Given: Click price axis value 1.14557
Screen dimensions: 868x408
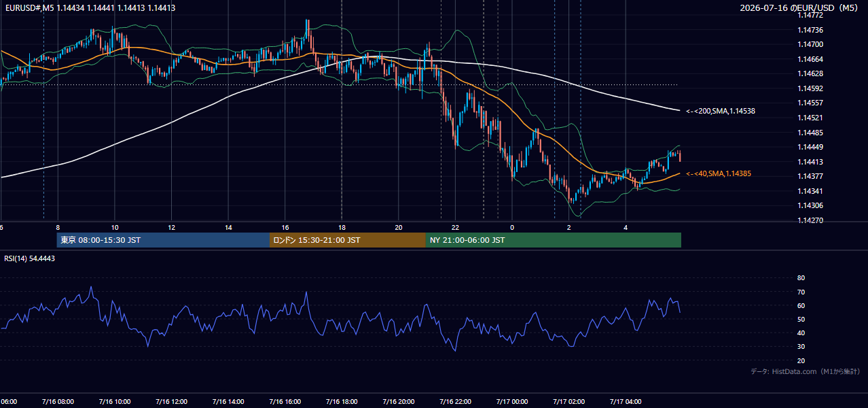Looking at the screenshot, I should point(810,103).
